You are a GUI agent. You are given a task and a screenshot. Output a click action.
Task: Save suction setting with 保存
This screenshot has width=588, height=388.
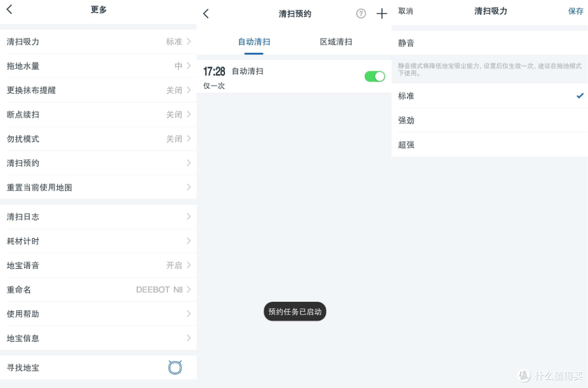pos(575,11)
